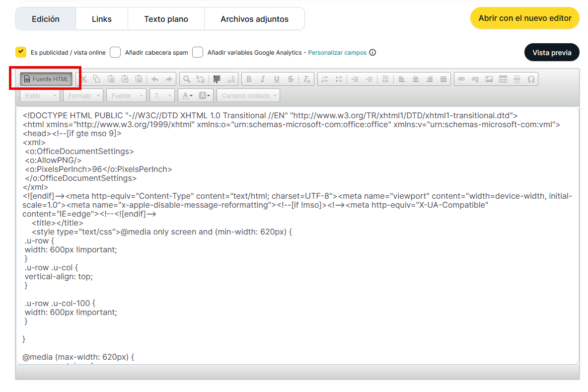Click the Insert Image icon

[489, 79]
